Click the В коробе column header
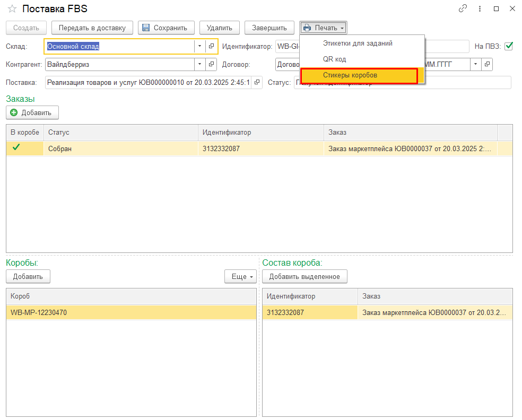The height and width of the screenshot is (420, 522). 25,132
